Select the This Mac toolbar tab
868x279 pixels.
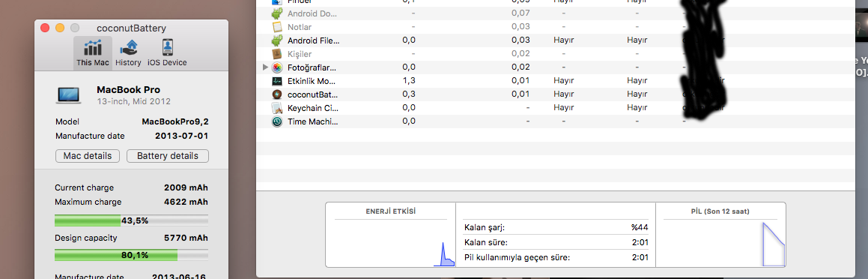tap(92, 53)
